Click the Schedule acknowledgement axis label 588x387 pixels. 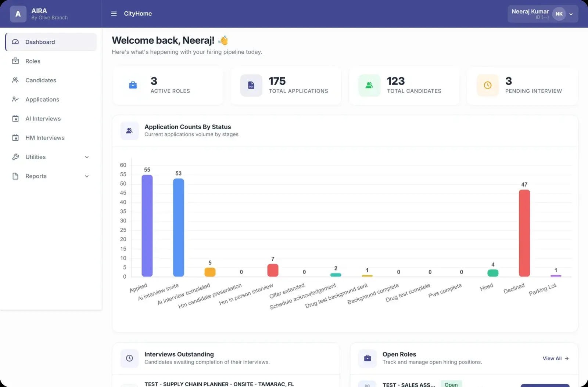tap(303, 296)
